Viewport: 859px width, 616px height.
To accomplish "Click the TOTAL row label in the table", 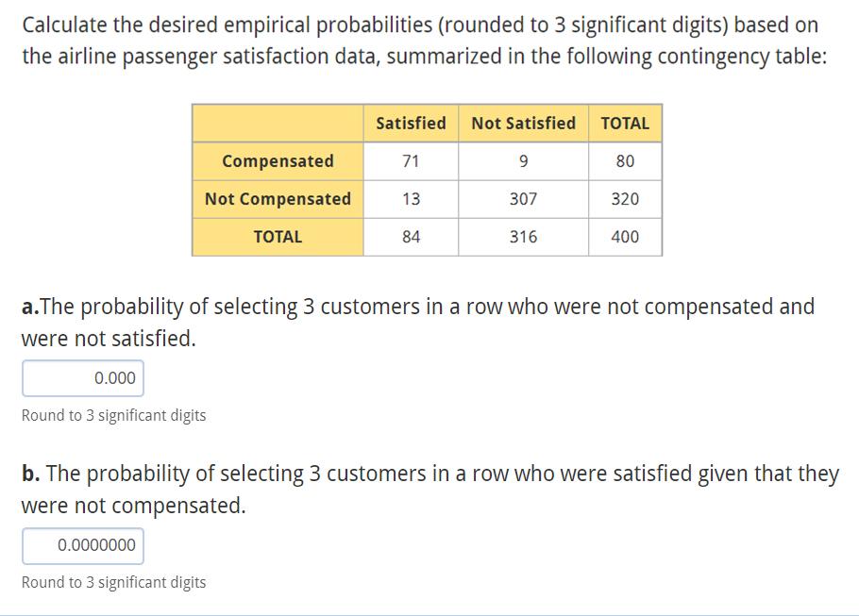I will 278,237.
